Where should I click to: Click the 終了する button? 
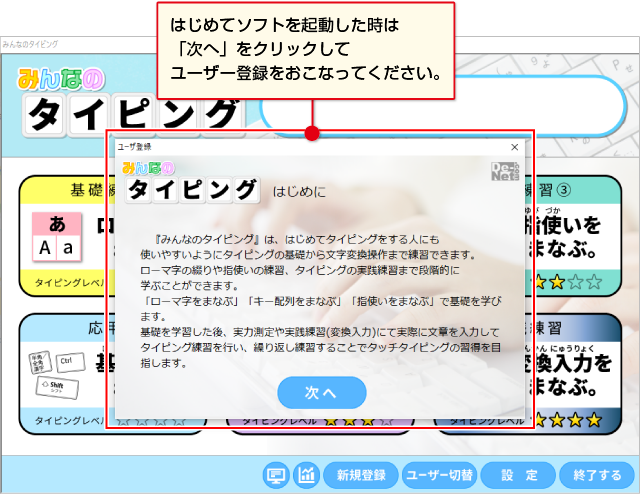[x=597, y=475]
